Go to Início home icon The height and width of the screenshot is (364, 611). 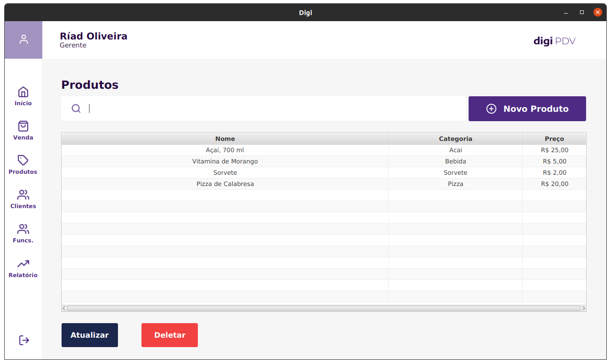[x=23, y=92]
